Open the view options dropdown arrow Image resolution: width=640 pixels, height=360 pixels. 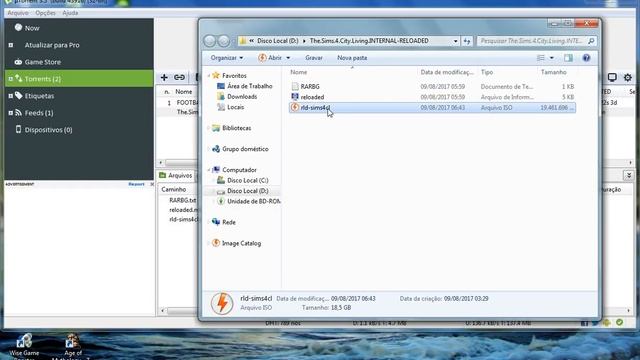(551, 58)
